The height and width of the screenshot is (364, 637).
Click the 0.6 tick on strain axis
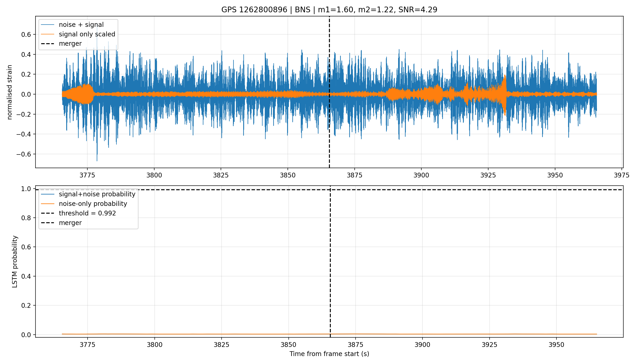(x=26, y=35)
